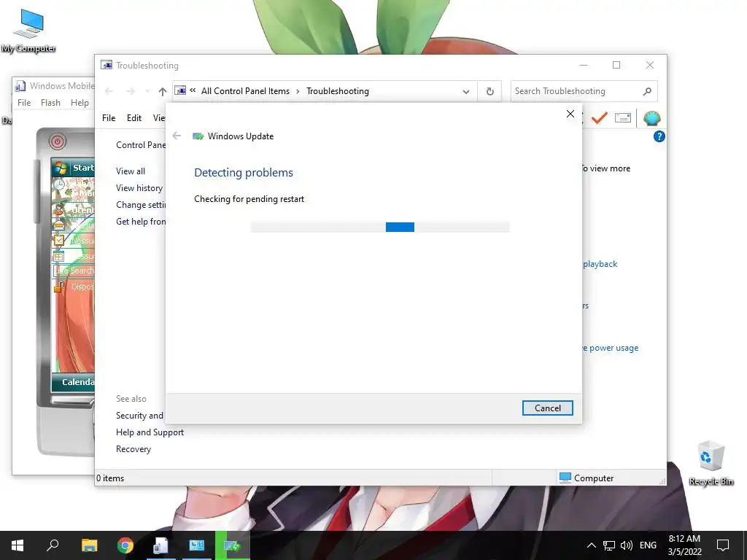
Task: Click the Windows Update troubleshooter icon
Action: [x=198, y=136]
